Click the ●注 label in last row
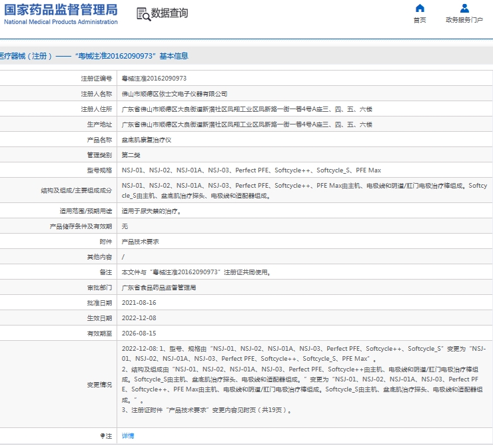The height and width of the screenshot is (448, 493). pos(107,436)
